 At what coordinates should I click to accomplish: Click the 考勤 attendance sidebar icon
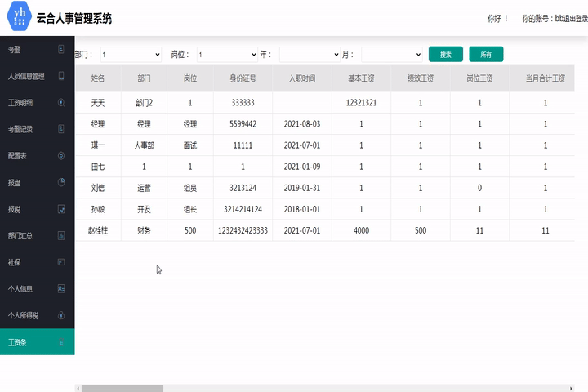pyautogui.click(x=61, y=50)
